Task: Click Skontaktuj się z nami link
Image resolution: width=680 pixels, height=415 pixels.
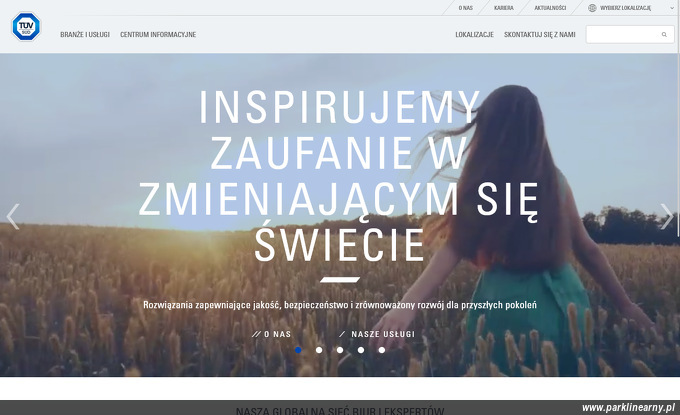Action: click(539, 35)
